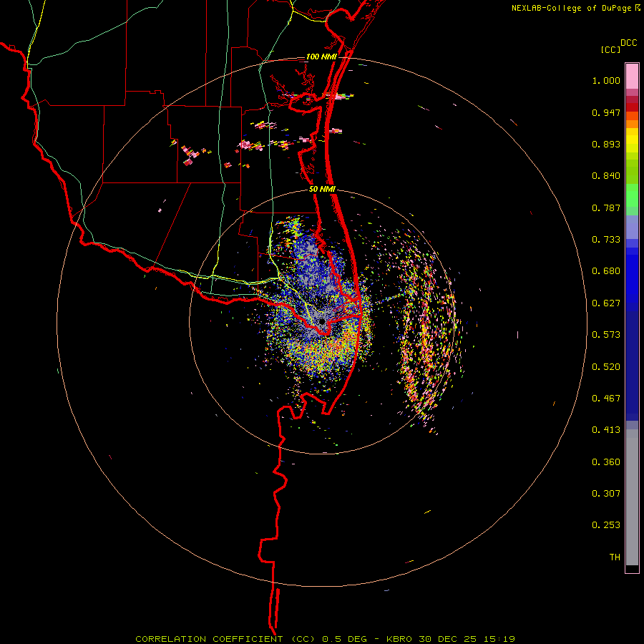Click the radar site center dot
Viewport: 644px width, 644px height.
pos(323,321)
